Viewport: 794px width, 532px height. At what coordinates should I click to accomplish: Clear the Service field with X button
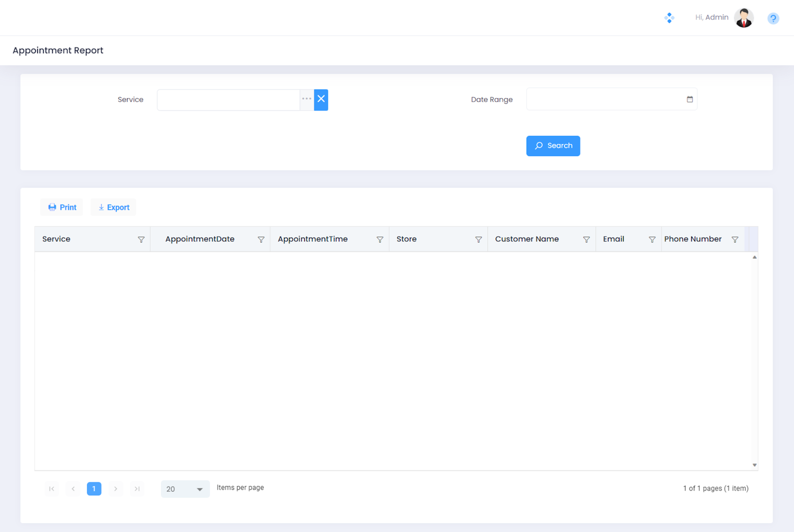pos(321,99)
